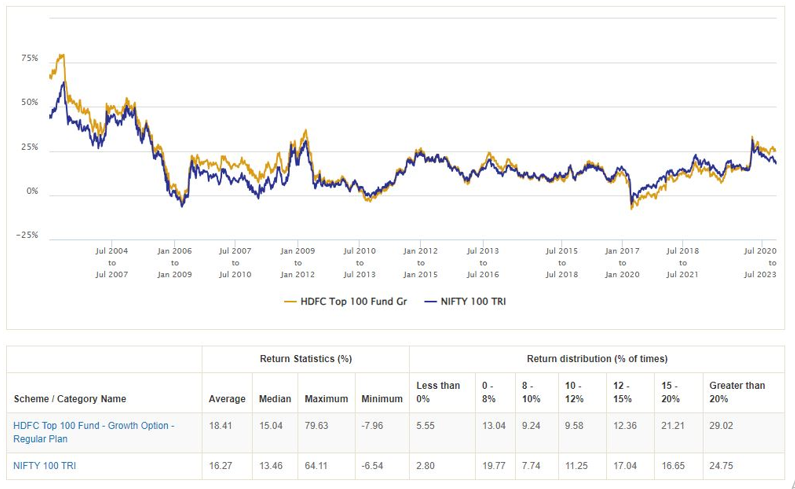This screenshot has height=489, width=795.
Task: Click the 0% y-axis label
Action: click(32, 191)
